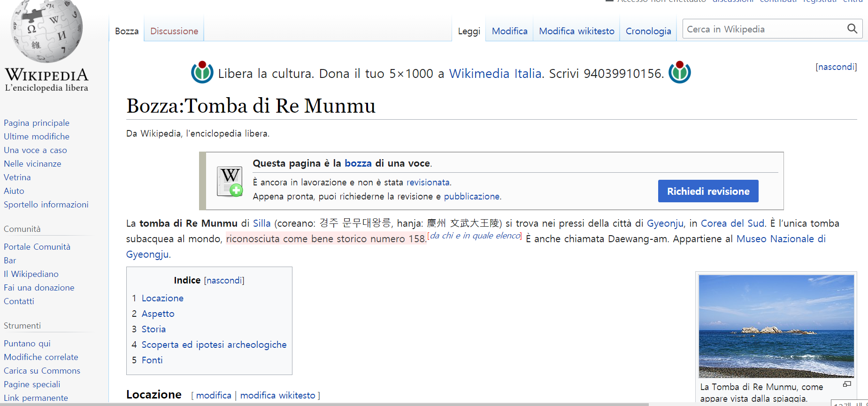Open the Bar sidebar link
This screenshot has height=406, width=868.
10,260
